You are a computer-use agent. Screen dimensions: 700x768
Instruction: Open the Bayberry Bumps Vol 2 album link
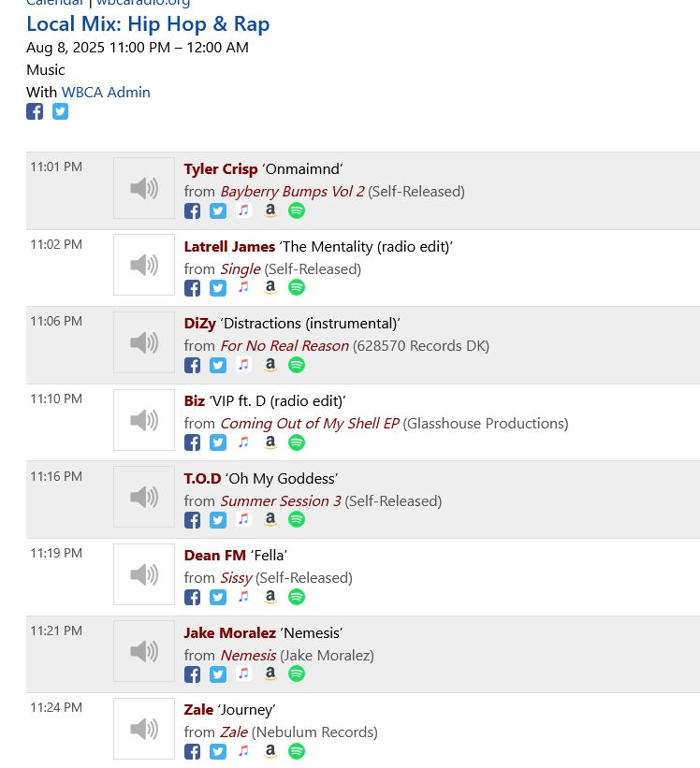pyautogui.click(x=292, y=192)
